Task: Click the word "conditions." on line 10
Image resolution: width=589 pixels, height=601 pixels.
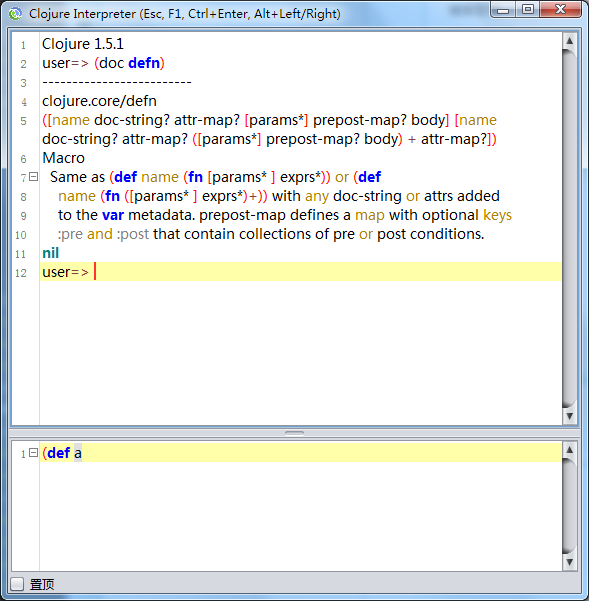Action: coord(447,234)
